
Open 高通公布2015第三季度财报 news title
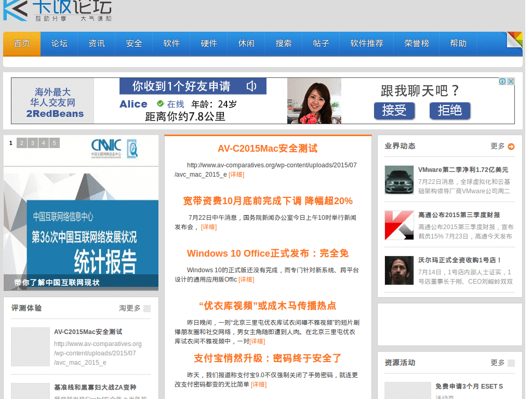point(459,215)
